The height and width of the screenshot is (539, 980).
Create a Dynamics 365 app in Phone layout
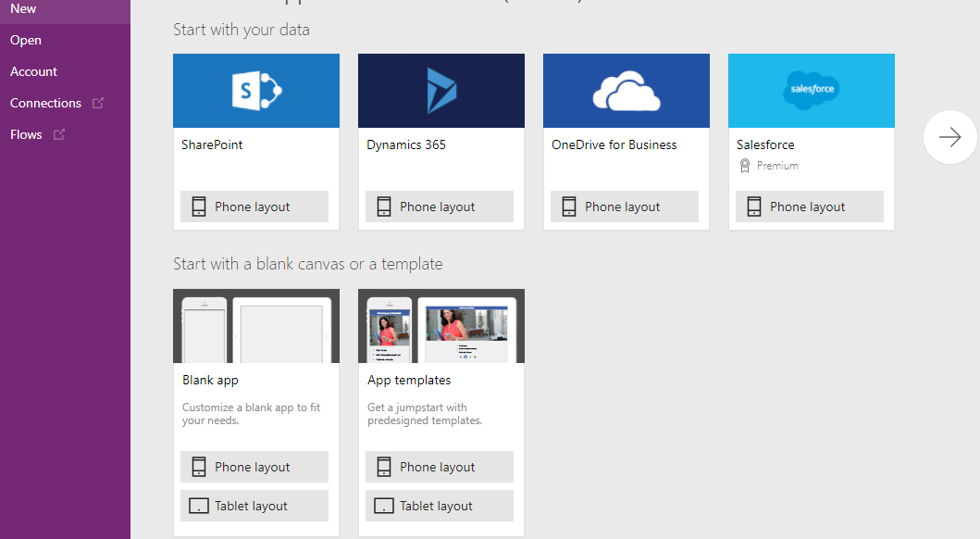tap(439, 207)
